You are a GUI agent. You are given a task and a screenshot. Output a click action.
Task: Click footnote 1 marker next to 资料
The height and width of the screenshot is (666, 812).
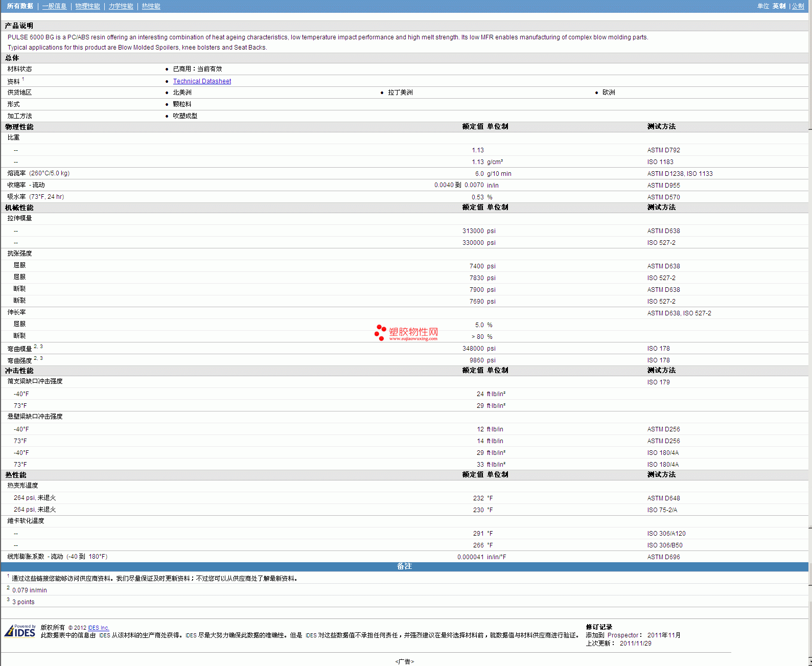(23, 79)
